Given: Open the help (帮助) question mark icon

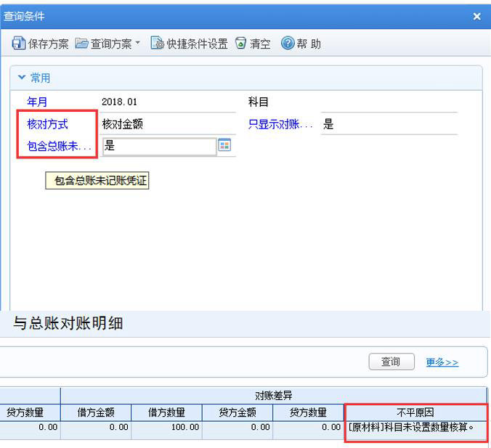Looking at the screenshot, I should point(288,44).
